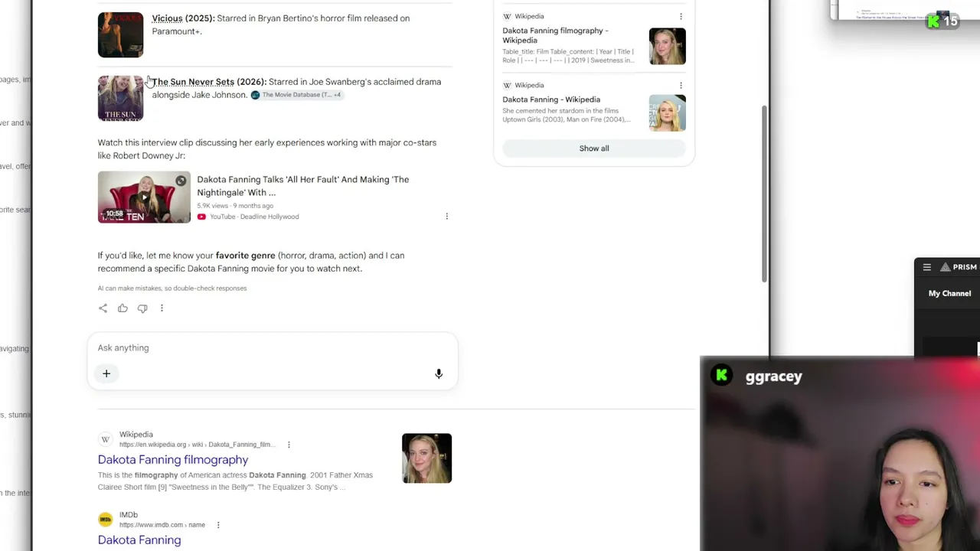980x551 pixels.
Task: Open more options beside the thumbs down icon
Action: coord(162,308)
